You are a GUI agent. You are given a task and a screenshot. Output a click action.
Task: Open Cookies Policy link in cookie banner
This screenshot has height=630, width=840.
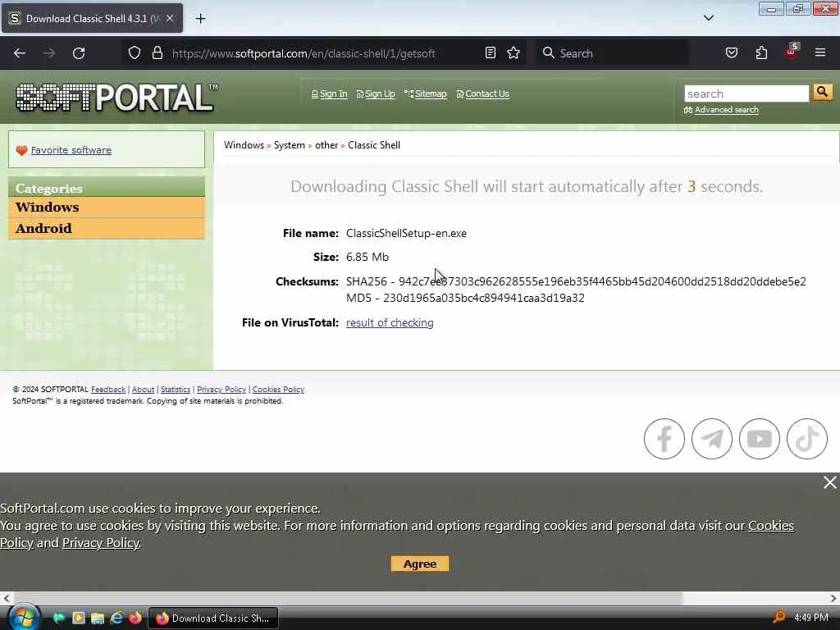(x=771, y=526)
